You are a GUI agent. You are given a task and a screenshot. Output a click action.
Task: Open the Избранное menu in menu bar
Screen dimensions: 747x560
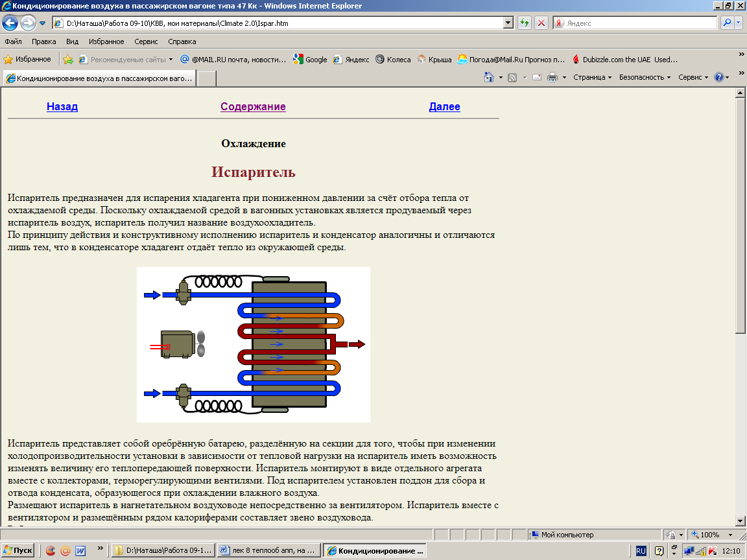click(106, 41)
